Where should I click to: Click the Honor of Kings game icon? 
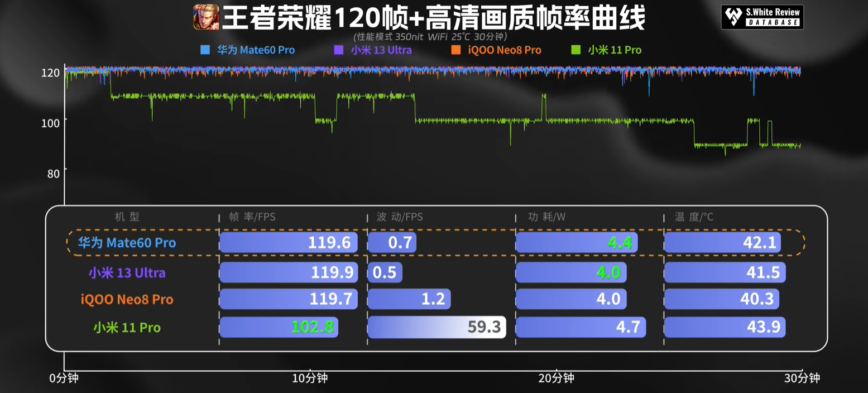[206, 17]
